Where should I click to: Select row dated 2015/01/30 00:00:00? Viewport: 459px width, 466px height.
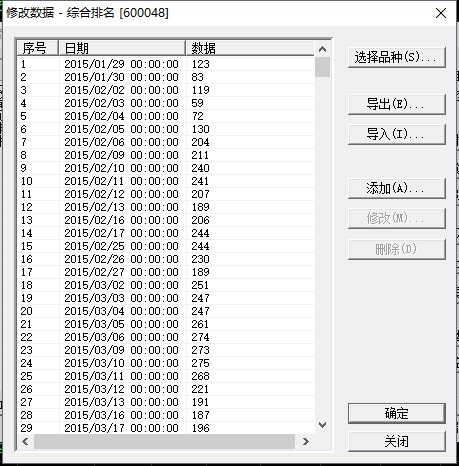[x=166, y=77]
